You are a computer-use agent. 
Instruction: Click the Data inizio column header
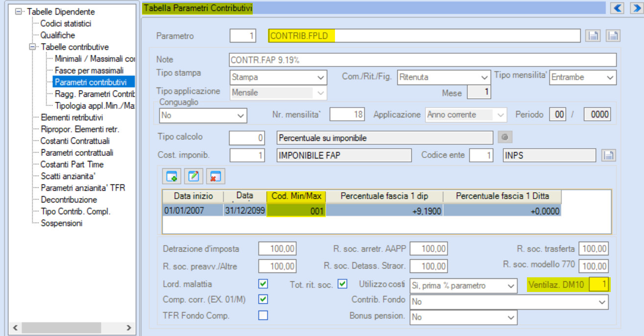(193, 196)
